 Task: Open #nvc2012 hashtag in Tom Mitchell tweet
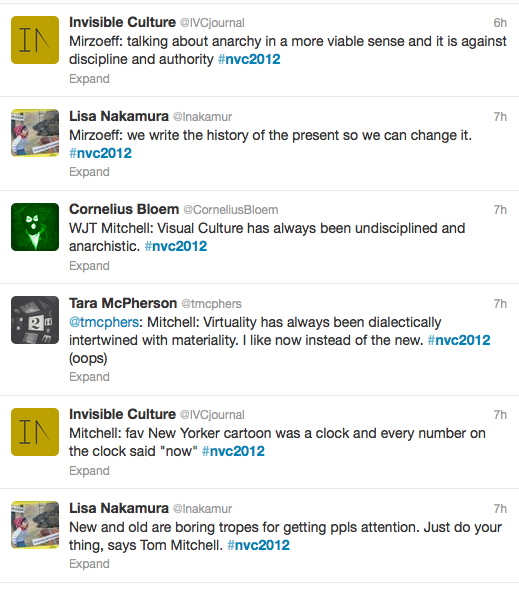(259, 545)
